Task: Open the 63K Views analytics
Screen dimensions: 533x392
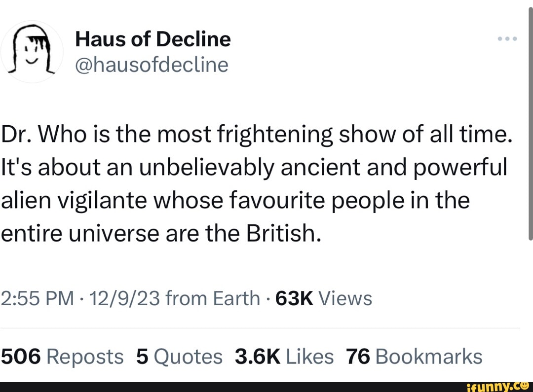Action: 324,298
